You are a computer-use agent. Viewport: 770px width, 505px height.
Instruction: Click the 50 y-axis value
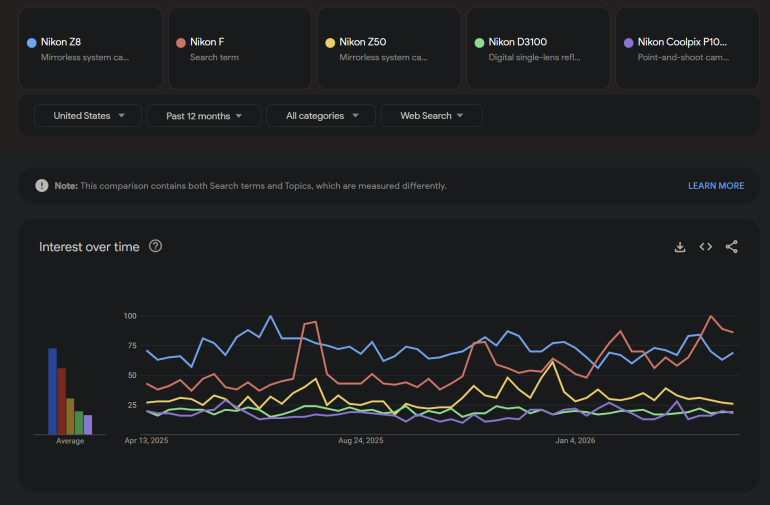(132, 375)
